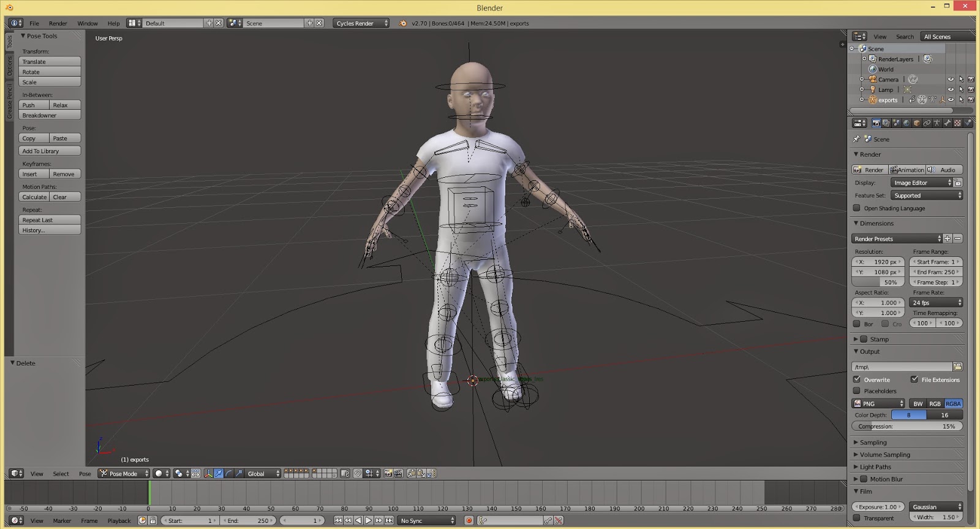The width and height of the screenshot is (980, 529).
Task: Open the No Sync dropdown
Action: click(427, 520)
